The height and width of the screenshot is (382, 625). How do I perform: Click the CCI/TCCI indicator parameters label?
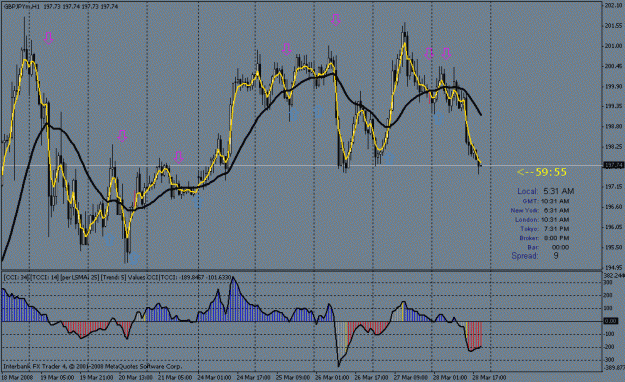pos(117,277)
